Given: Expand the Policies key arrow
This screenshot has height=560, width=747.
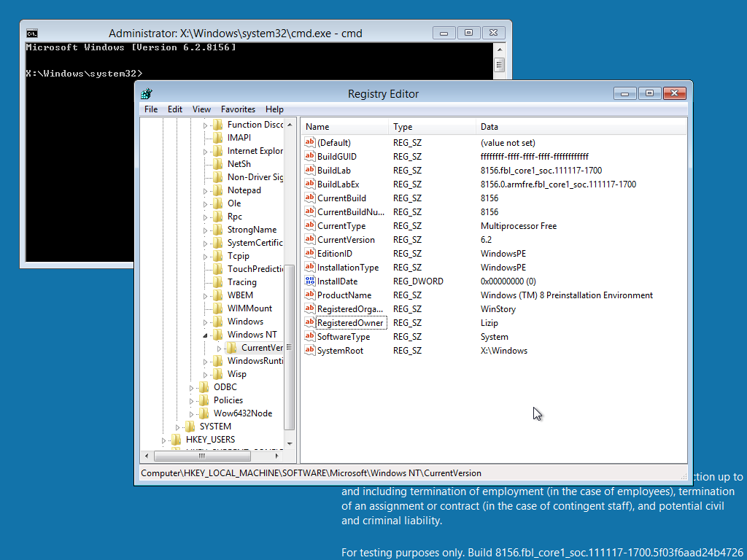Looking at the screenshot, I should [192, 400].
